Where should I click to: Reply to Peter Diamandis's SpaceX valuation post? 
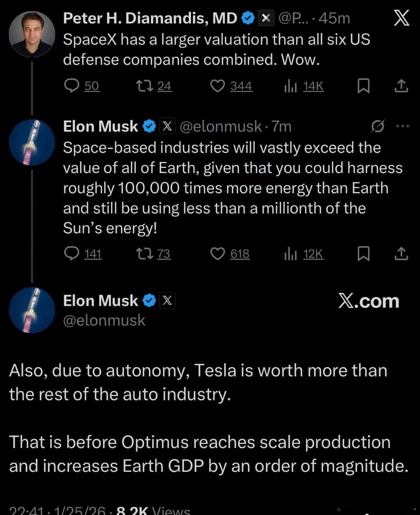(72, 86)
